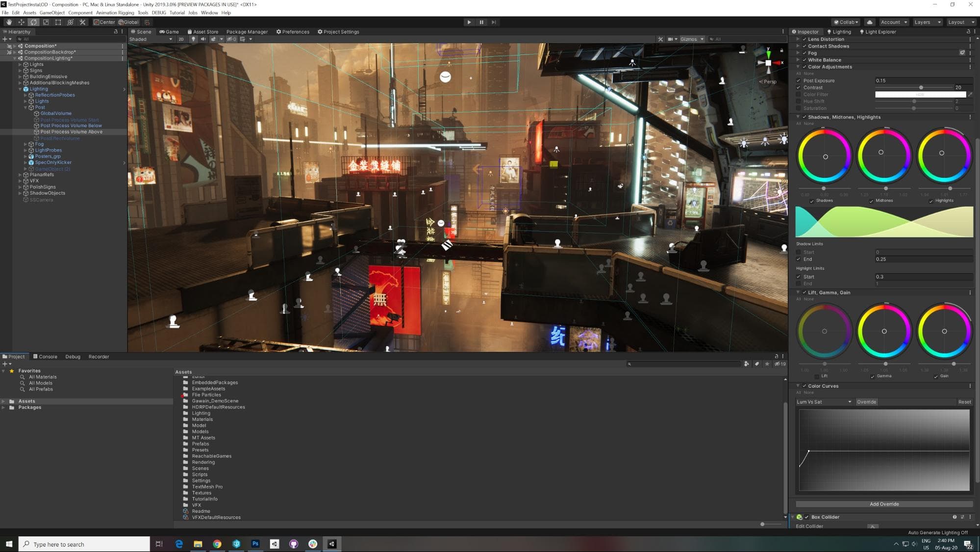Open the scene component tools icon
The width and height of the screenshot is (980, 552).
click(x=660, y=39)
